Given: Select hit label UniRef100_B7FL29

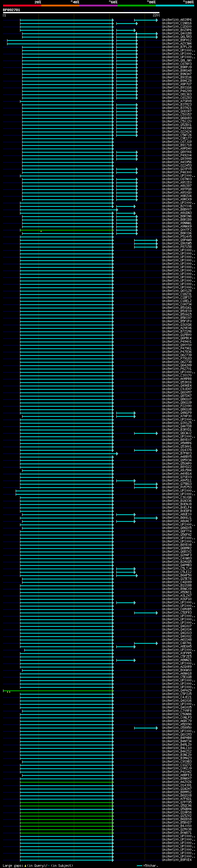Looking at the screenshot, I should tap(177, 47).
